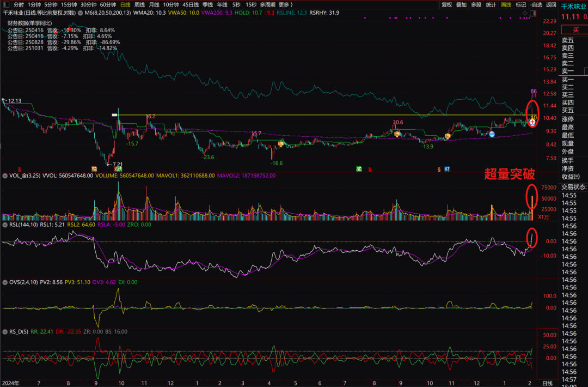Open the 多周期 multi-period view
The height and width of the screenshot is (387, 588).
(x=267, y=4)
